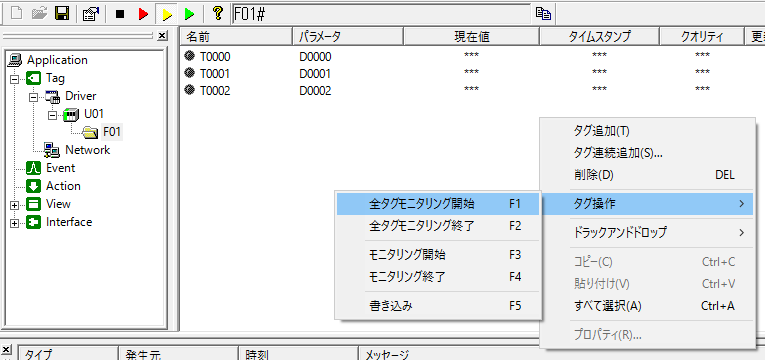Select the Event tree node
This screenshot has width=765, height=360.
(x=60, y=168)
